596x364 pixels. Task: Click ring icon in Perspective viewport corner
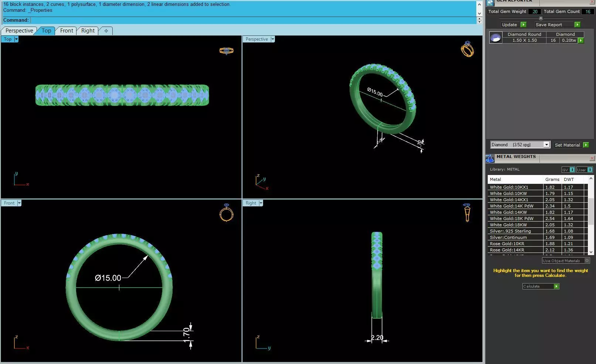(467, 49)
